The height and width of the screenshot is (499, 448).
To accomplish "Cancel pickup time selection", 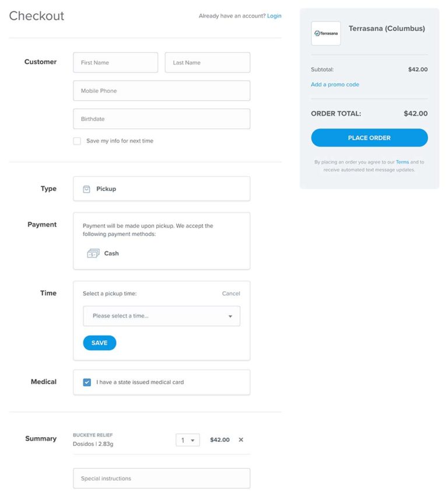I will tap(231, 294).
